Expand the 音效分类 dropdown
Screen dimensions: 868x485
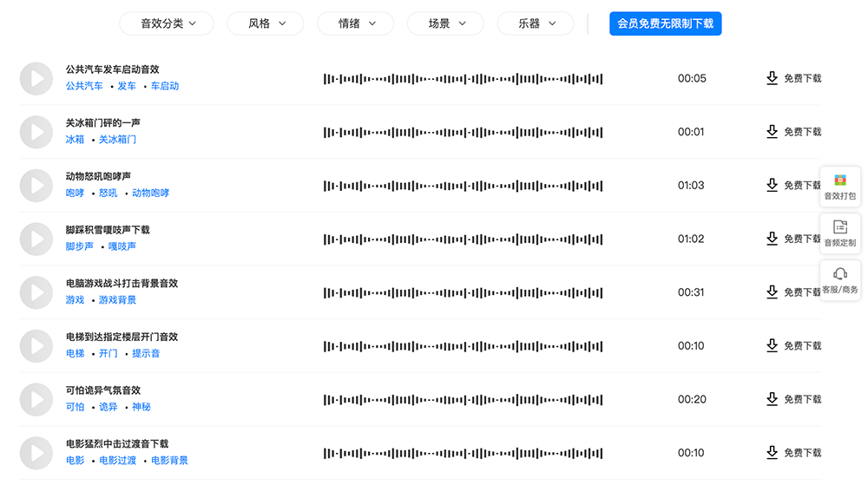[x=167, y=23]
